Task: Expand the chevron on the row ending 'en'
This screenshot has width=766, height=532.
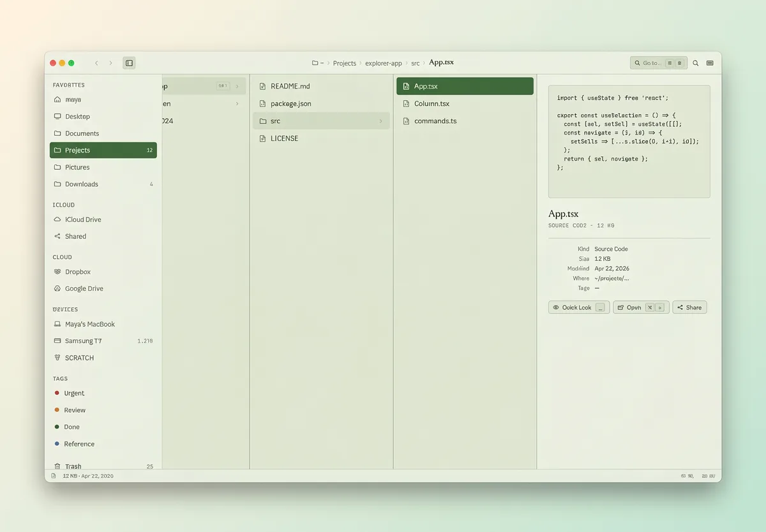Action: click(x=237, y=103)
